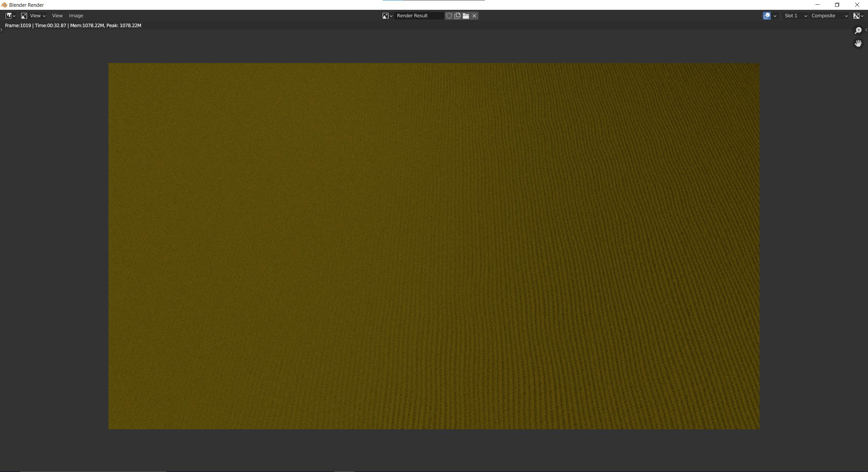Click the Render Result name field
This screenshot has width=868, height=472.
419,16
